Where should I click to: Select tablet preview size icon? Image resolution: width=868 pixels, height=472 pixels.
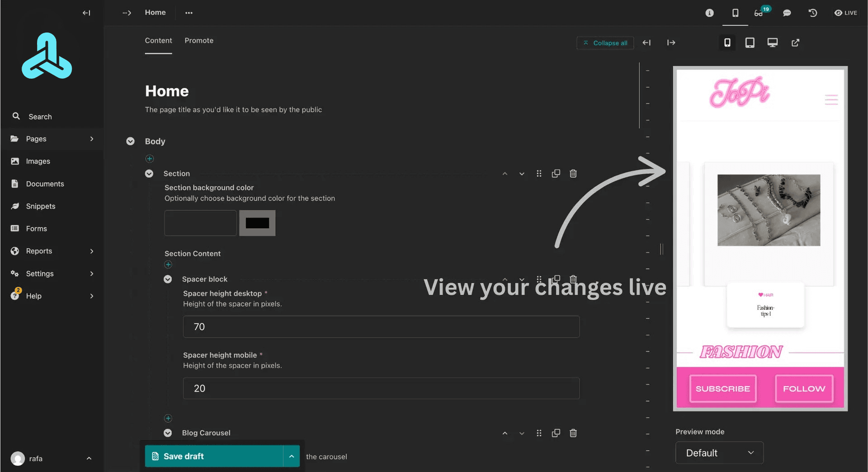click(x=750, y=42)
